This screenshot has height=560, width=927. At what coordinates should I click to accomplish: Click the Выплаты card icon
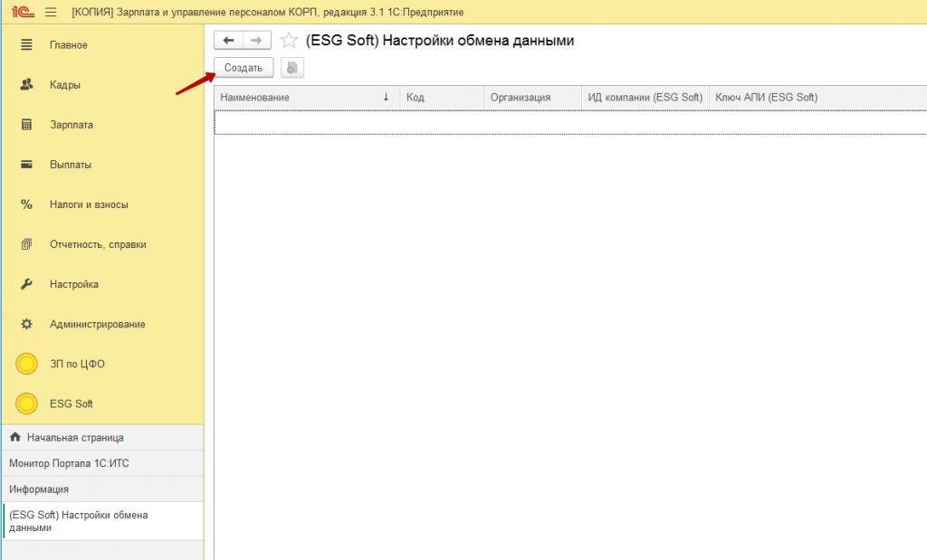(x=26, y=165)
